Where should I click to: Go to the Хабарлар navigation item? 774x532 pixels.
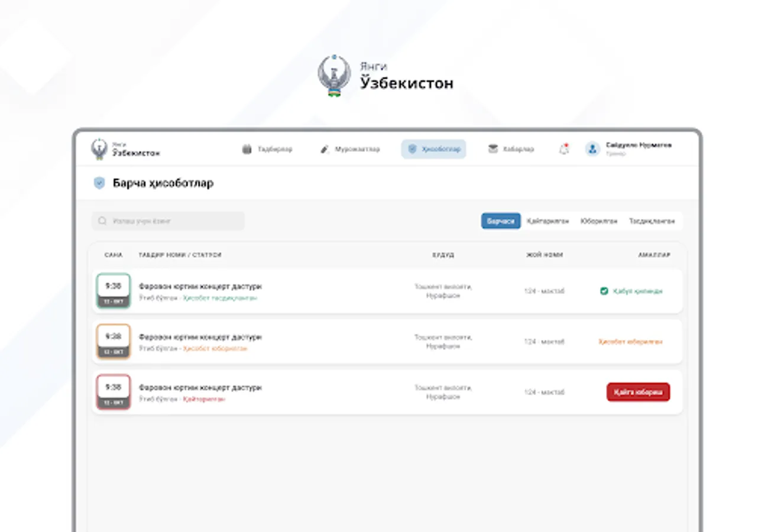(x=511, y=149)
